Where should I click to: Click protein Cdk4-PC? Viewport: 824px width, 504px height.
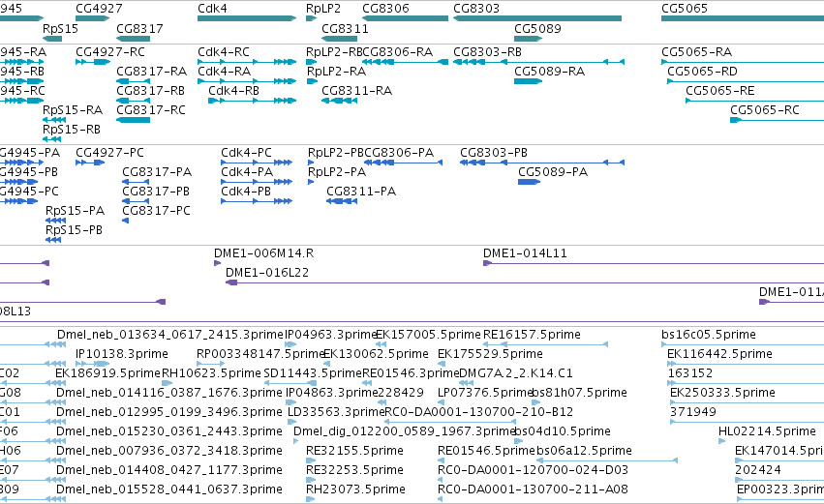tap(246, 153)
